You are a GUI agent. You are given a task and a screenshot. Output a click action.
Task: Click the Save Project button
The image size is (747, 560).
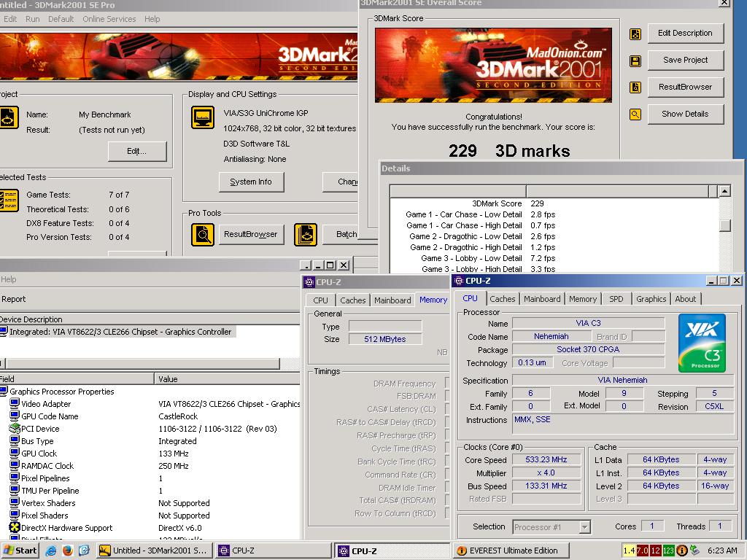[x=685, y=60]
